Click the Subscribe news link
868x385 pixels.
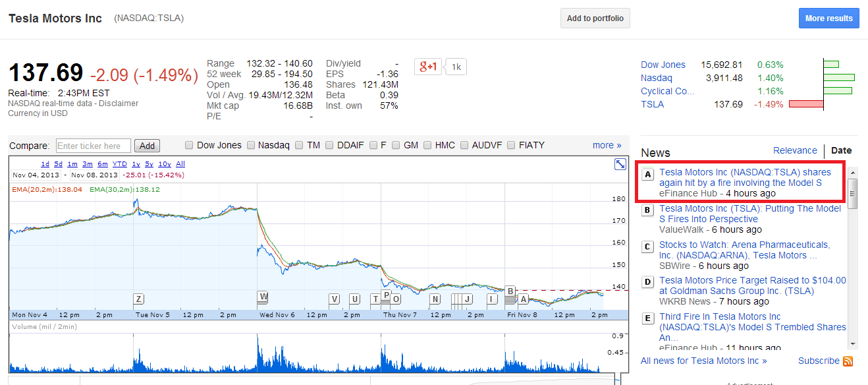[819, 361]
